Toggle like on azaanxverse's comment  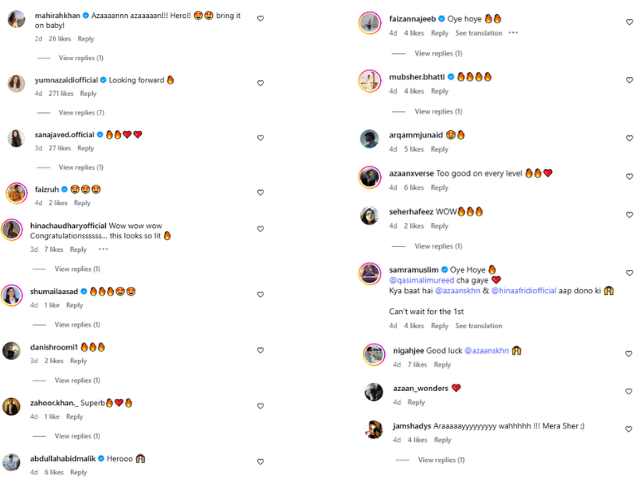(x=628, y=173)
